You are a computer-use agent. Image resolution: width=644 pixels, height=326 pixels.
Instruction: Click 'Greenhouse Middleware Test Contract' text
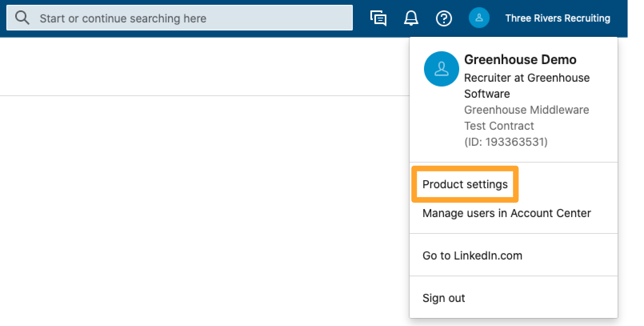tap(526, 118)
